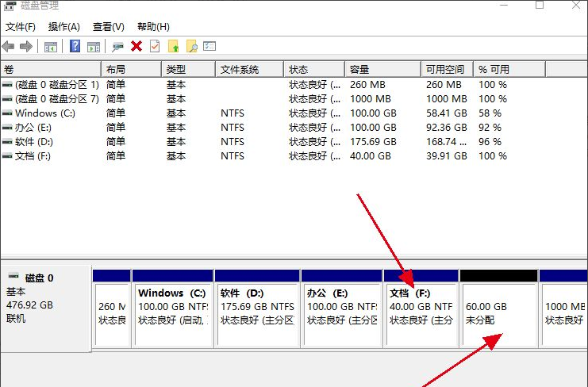This screenshot has height=387, width=588.
Task: Click the forward arrow toolbar icon
Action: pos(25,47)
